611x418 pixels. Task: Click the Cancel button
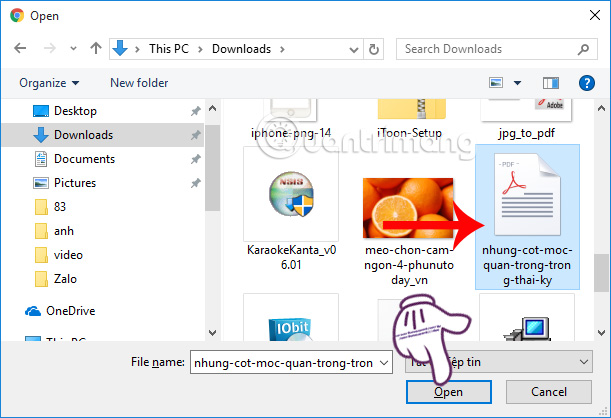tap(549, 392)
